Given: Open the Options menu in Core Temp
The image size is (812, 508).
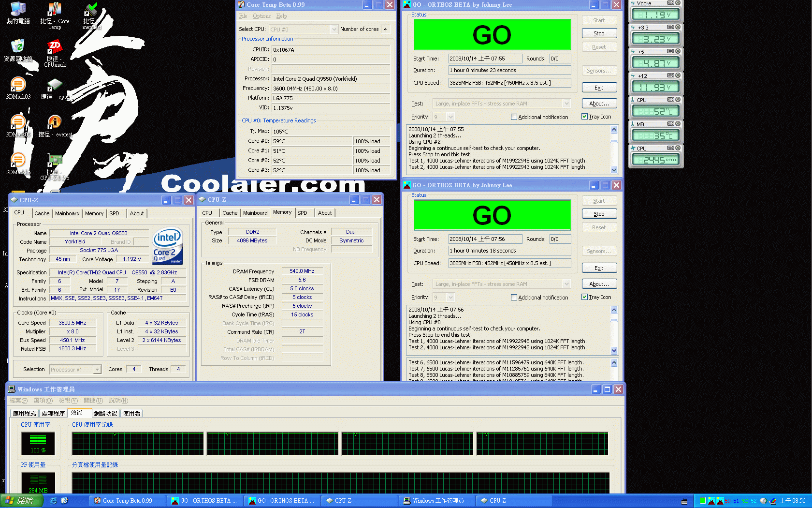Looking at the screenshot, I should (261, 16).
